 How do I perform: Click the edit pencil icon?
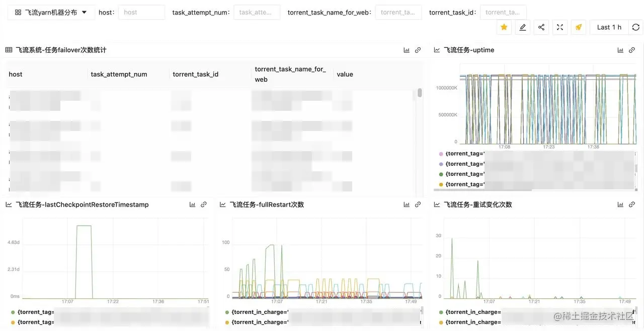coord(523,27)
